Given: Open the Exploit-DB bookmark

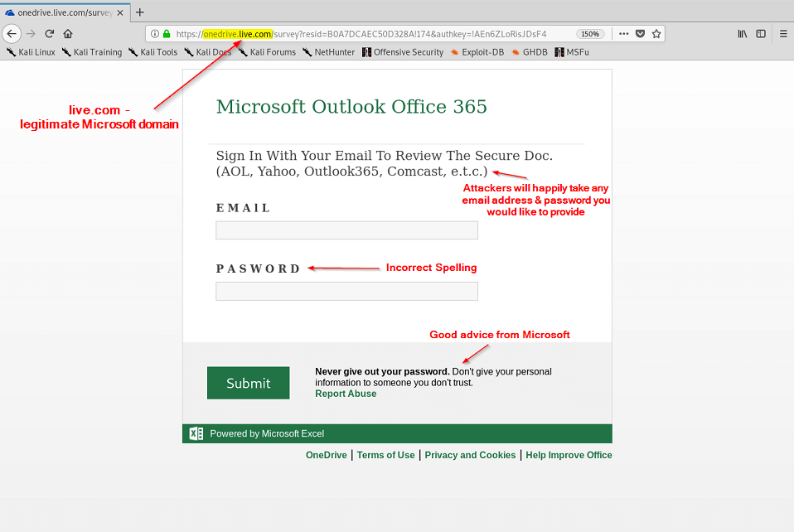Looking at the screenshot, I should pyautogui.click(x=477, y=52).
